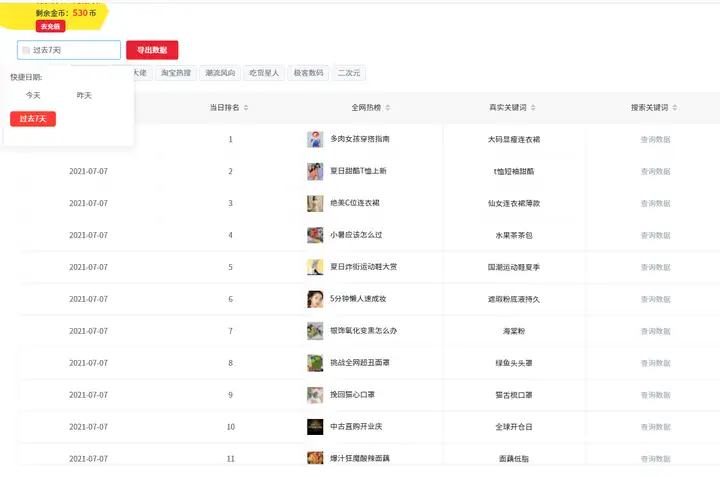720x477 pixels.
Task: Click the 挑战全网超丑面罩 topic title
Action: coord(360,362)
